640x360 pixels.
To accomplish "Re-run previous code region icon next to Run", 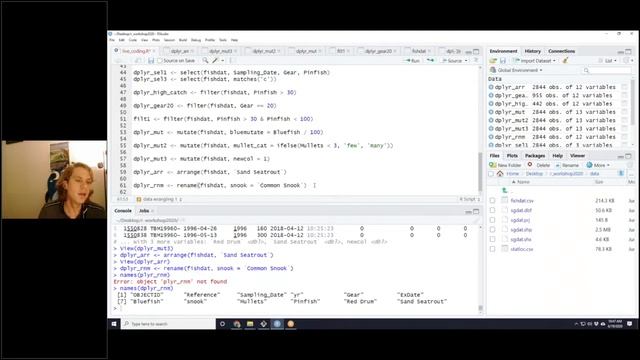I will (430, 60).
